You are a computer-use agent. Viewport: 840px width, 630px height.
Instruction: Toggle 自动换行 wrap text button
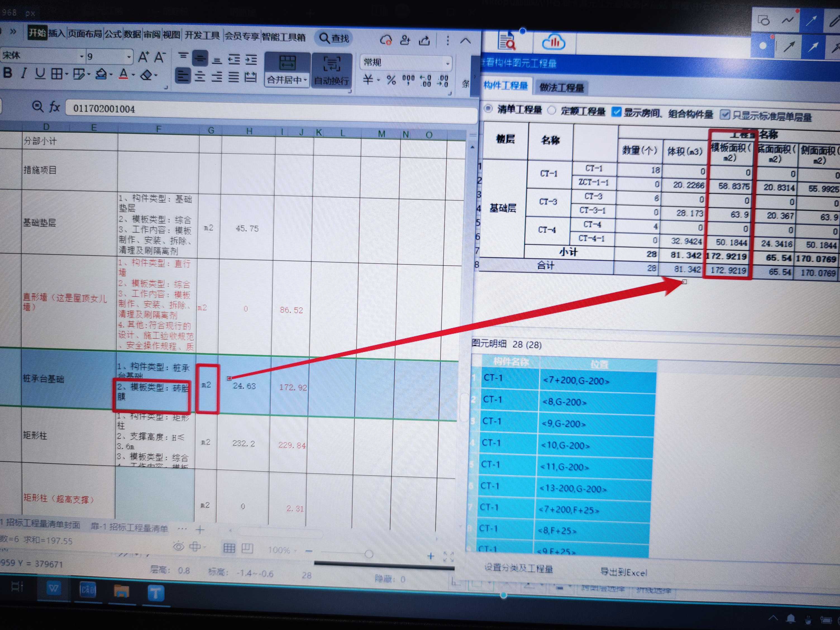pyautogui.click(x=331, y=71)
